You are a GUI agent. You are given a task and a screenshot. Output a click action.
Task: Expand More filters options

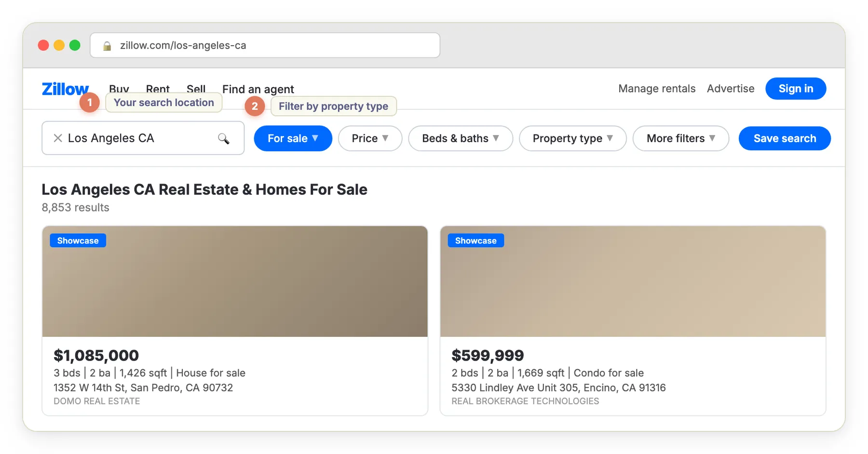click(x=680, y=138)
